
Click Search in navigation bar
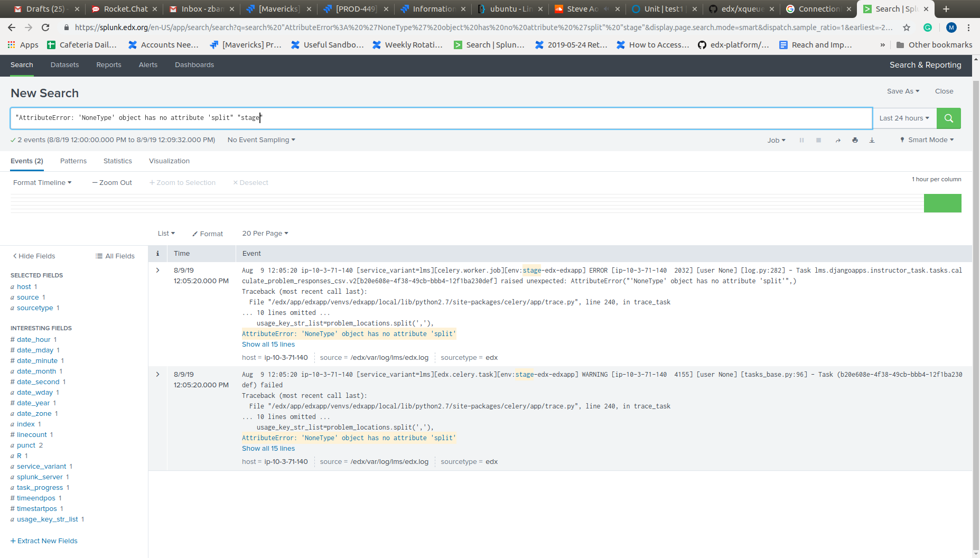click(22, 65)
